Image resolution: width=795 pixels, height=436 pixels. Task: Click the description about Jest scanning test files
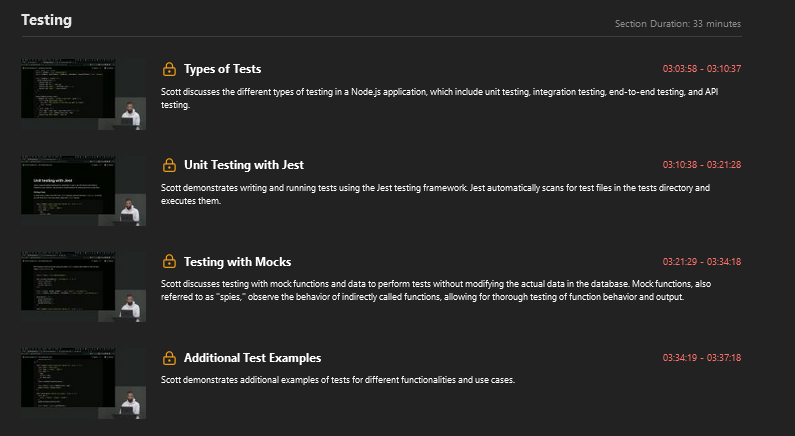436,194
